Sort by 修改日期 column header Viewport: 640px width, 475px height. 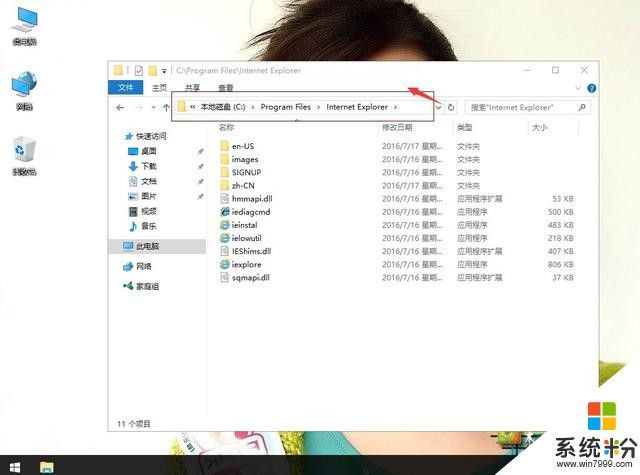397,127
